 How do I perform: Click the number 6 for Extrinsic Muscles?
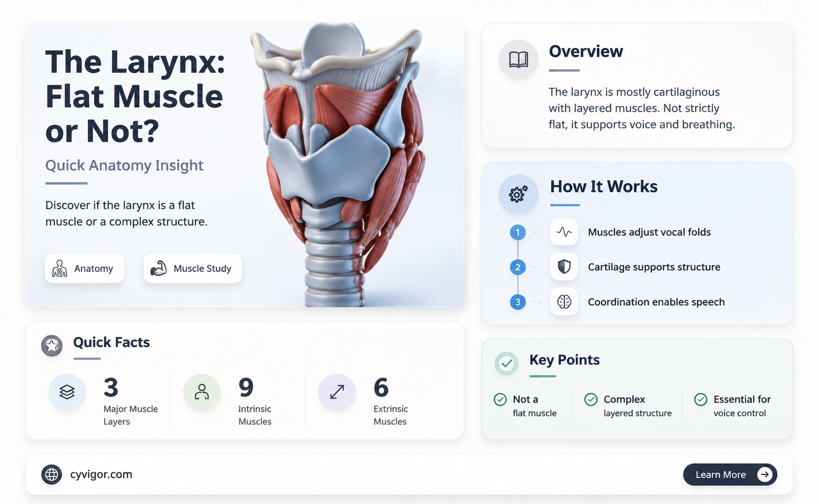point(381,387)
